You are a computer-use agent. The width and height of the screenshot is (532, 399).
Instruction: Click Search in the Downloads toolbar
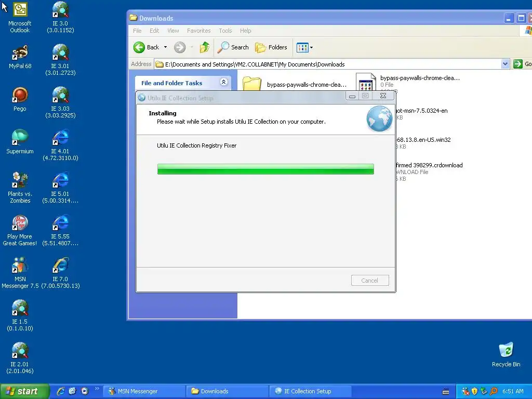coord(233,47)
